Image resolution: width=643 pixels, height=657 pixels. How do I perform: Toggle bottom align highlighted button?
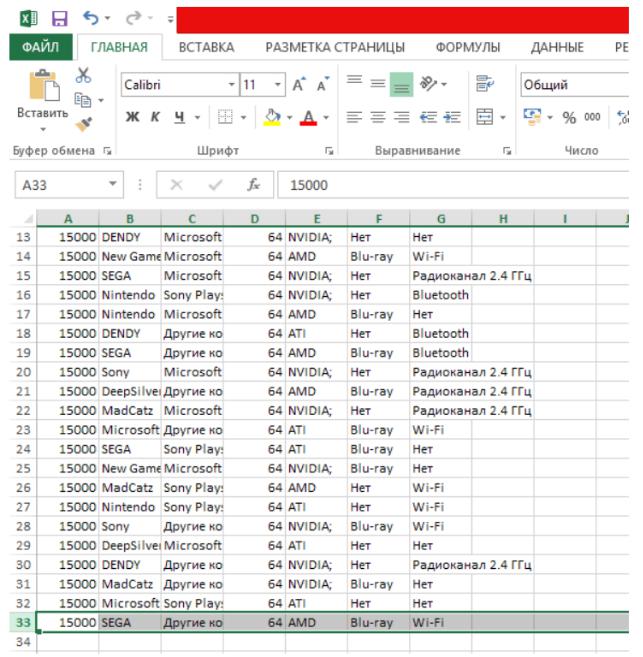(x=401, y=85)
